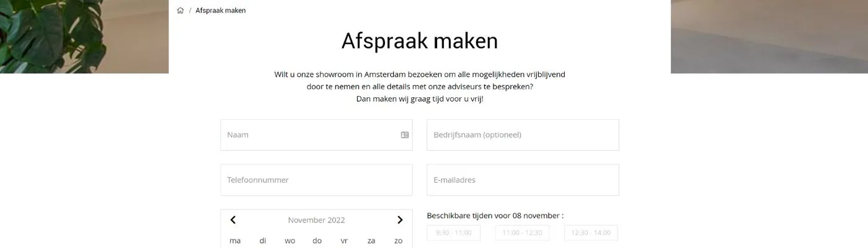This screenshot has height=248, width=868.
Task: Click the 'ma' weekday column header
Action: pyautogui.click(x=235, y=241)
